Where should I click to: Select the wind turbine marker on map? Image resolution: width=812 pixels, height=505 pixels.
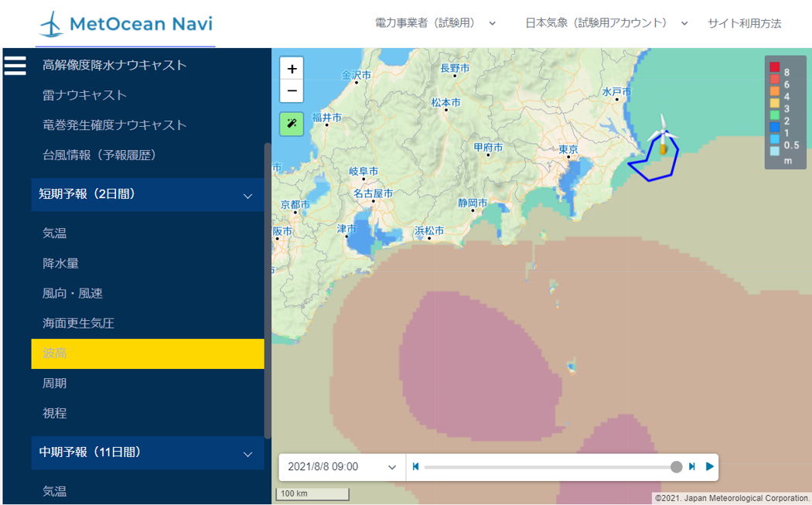pyautogui.click(x=662, y=135)
